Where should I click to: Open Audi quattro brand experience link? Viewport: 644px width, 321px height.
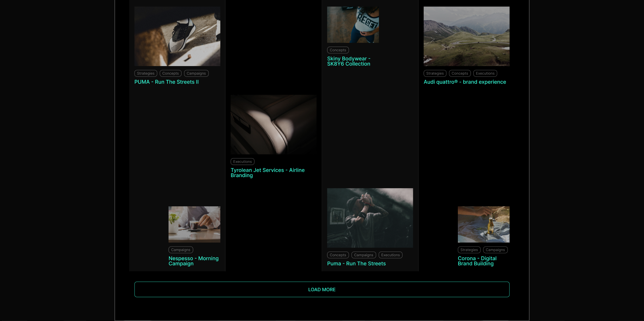(465, 82)
